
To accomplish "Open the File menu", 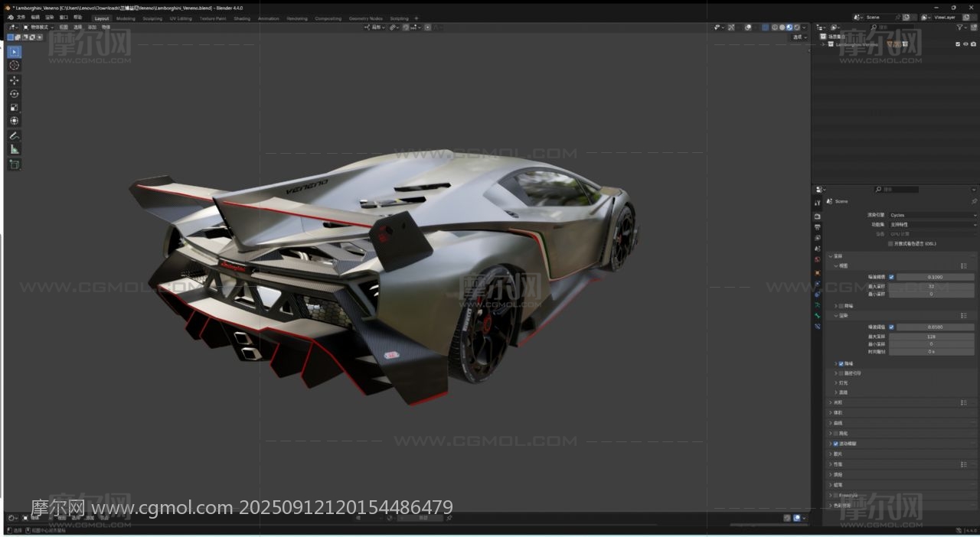I will coord(21,18).
